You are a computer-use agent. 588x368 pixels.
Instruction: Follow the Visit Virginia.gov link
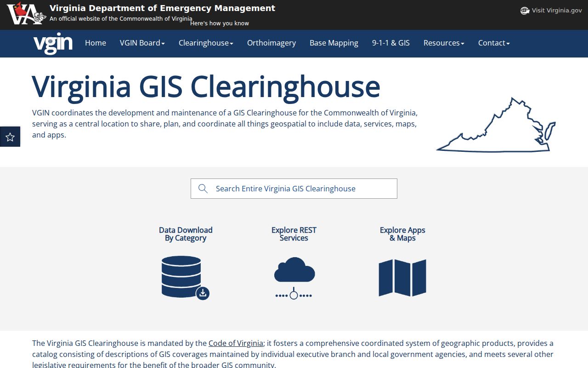click(557, 11)
